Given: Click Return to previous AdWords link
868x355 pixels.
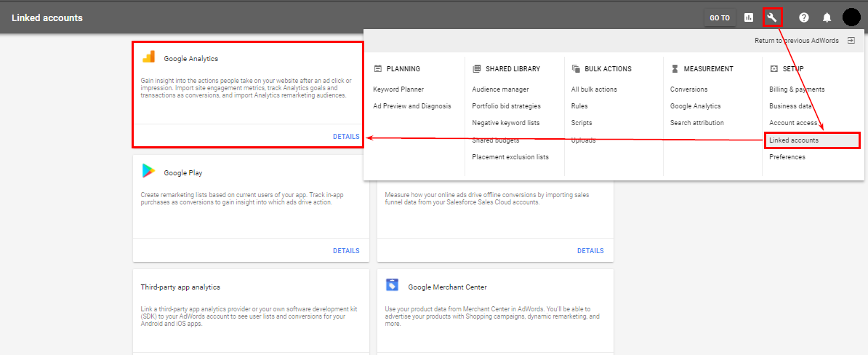Looking at the screenshot, I should pyautogui.click(x=797, y=41).
